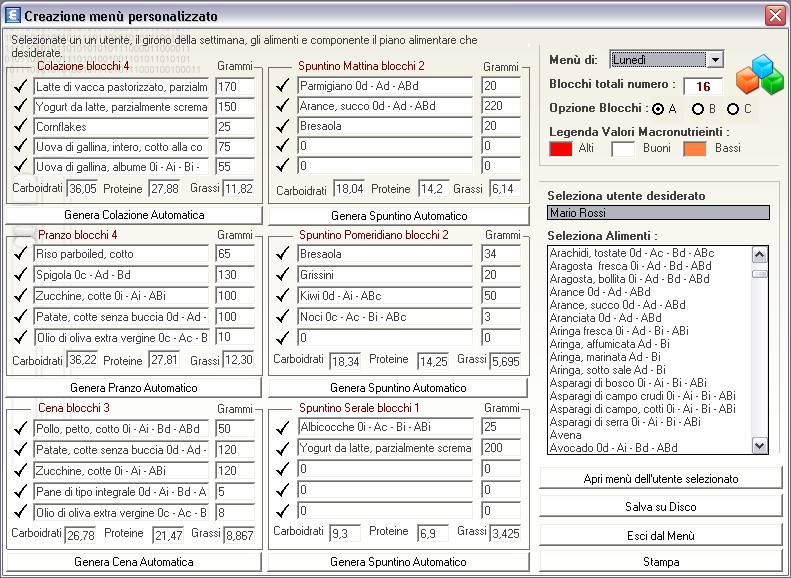Click Latte di vacca grams field 170

click(x=235, y=87)
